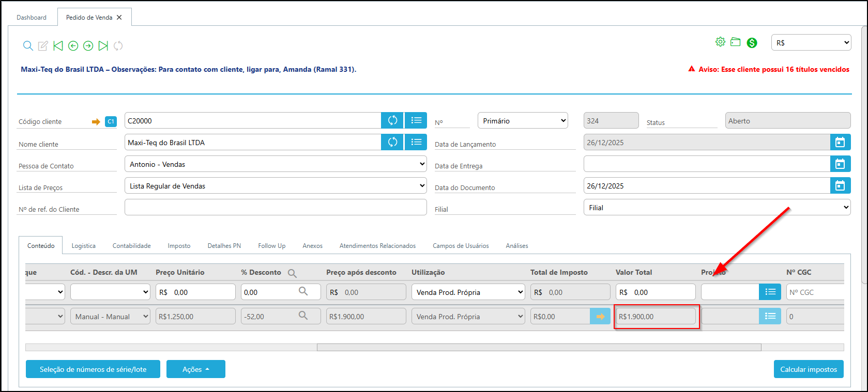868x392 pixels.
Task: Click orange arrow next to Total de Imposto
Action: click(600, 317)
